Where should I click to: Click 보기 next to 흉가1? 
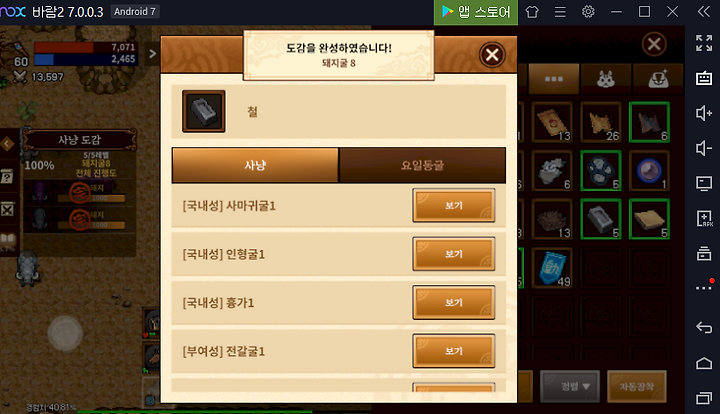(454, 302)
